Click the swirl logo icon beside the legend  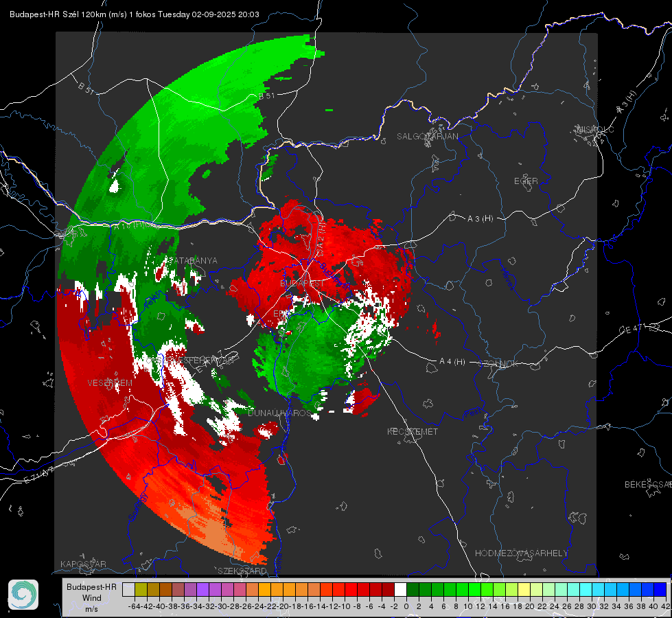pyautogui.click(x=23, y=595)
